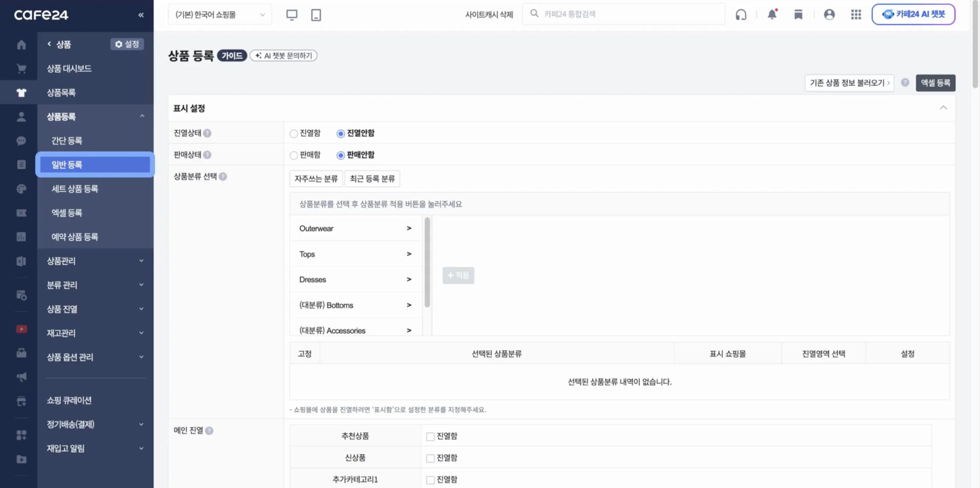The width and height of the screenshot is (980, 488).
Task: Select the shopping cart orders icon
Action: point(21,68)
